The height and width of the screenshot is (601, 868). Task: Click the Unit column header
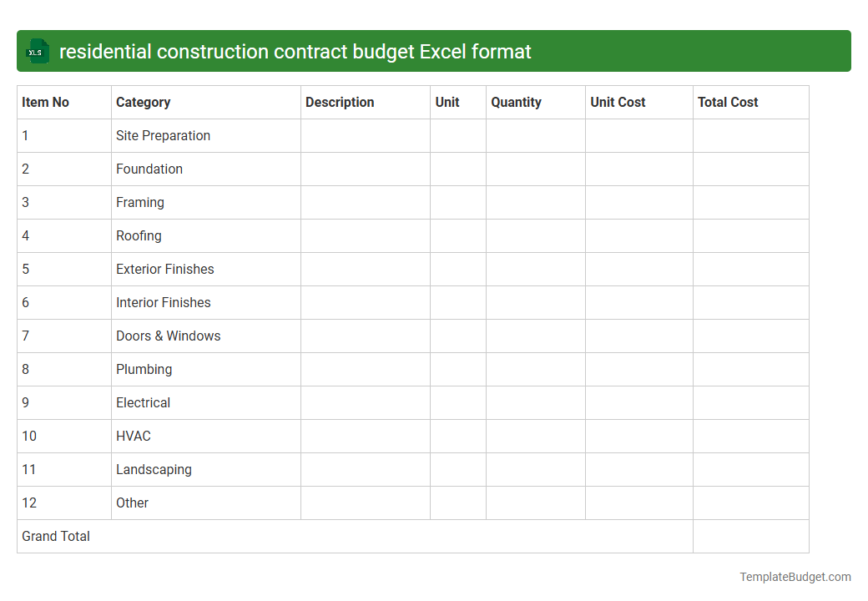coord(447,102)
